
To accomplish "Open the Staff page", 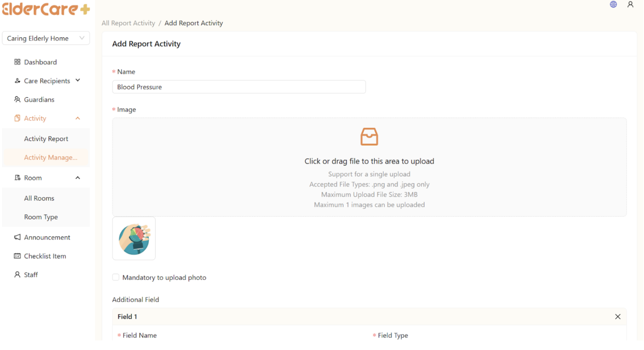I will click(30, 274).
